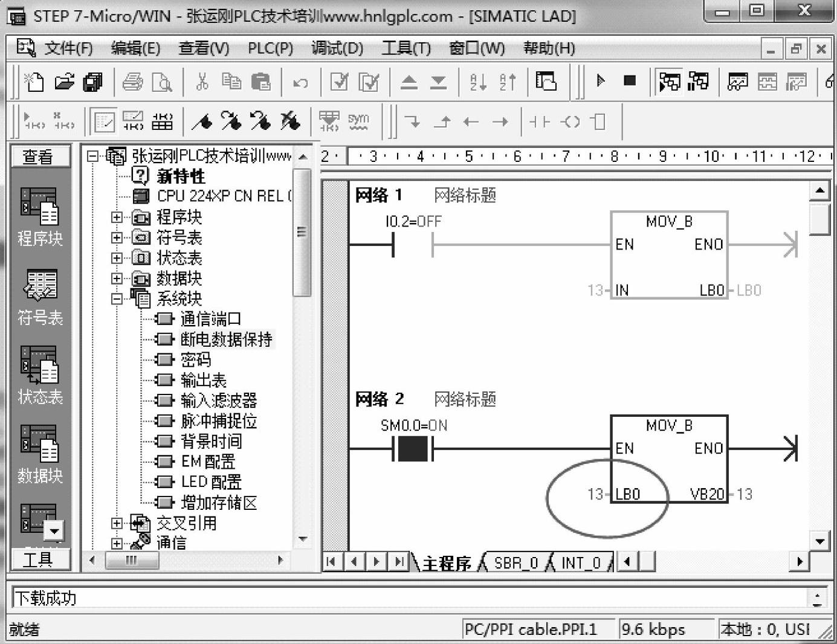The height and width of the screenshot is (644, 837).
Task: Sort descending with the Z-A icon
Action: [508, 82]
